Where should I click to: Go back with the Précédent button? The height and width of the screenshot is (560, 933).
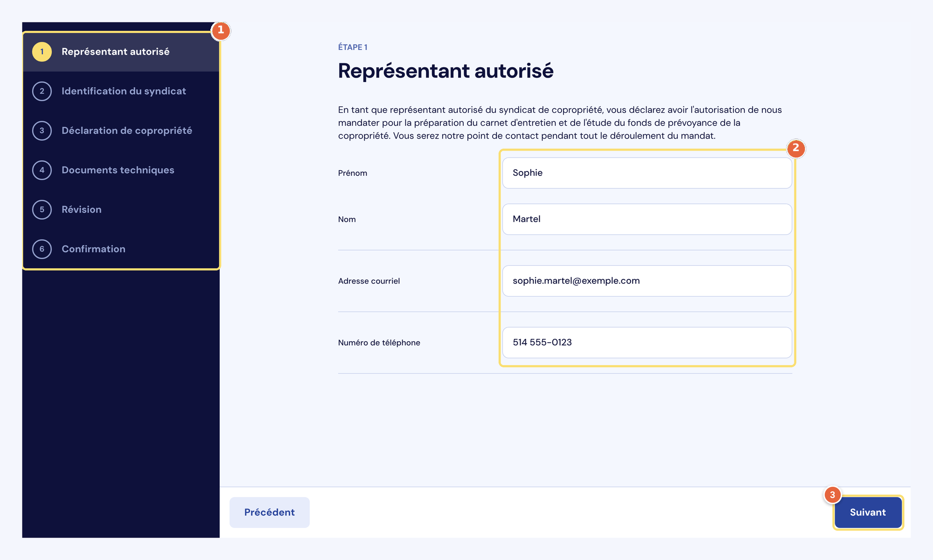tap(270, 512)
